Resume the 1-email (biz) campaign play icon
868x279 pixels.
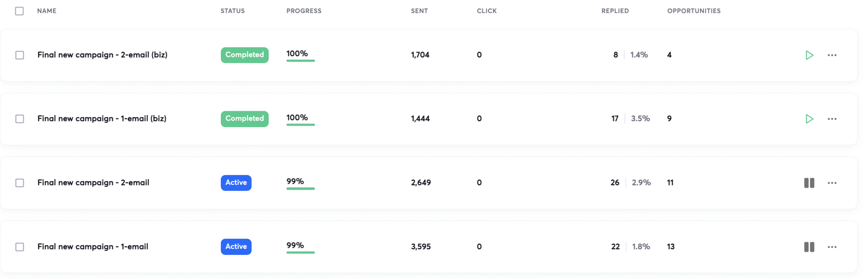(809, 119)
